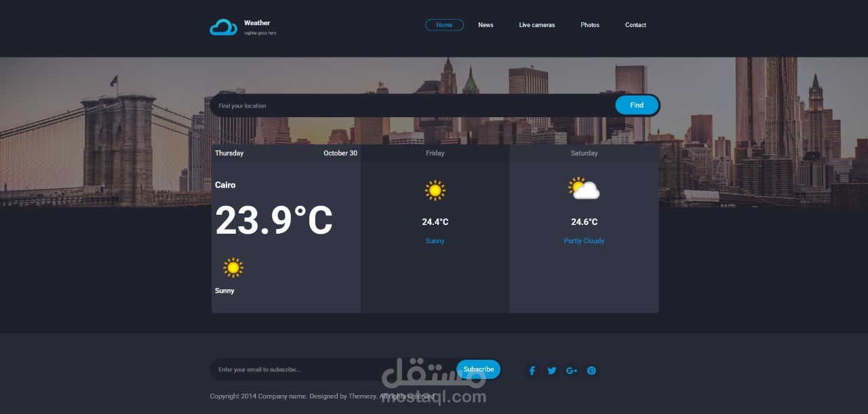Click Friday's sun weather icon
This screenshot has height=414, width=868.
coord(435,190)
